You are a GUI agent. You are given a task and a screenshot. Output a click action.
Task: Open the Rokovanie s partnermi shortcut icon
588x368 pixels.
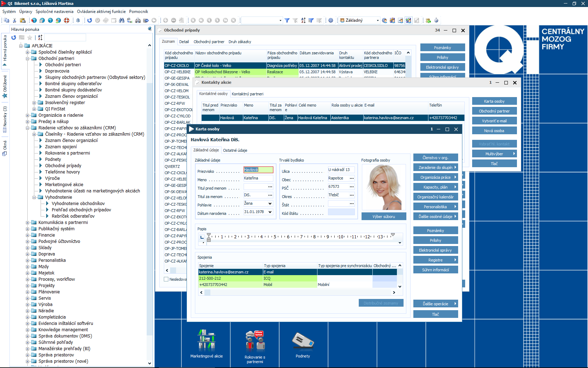[x=255, y=341]
